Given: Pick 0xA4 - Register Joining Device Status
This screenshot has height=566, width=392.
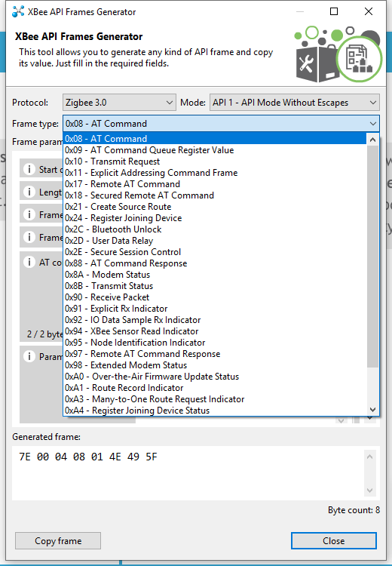Looking at the screenshot, I should pos(215,411).
